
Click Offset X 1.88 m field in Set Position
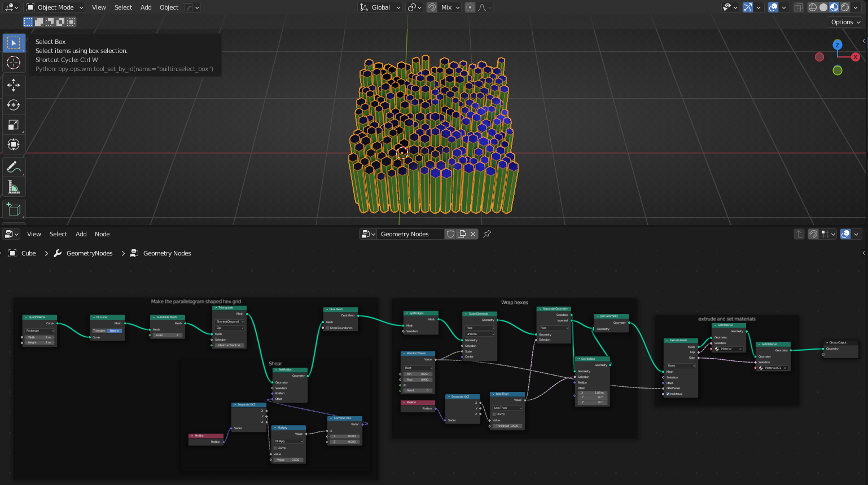click(x=592, y=393)
